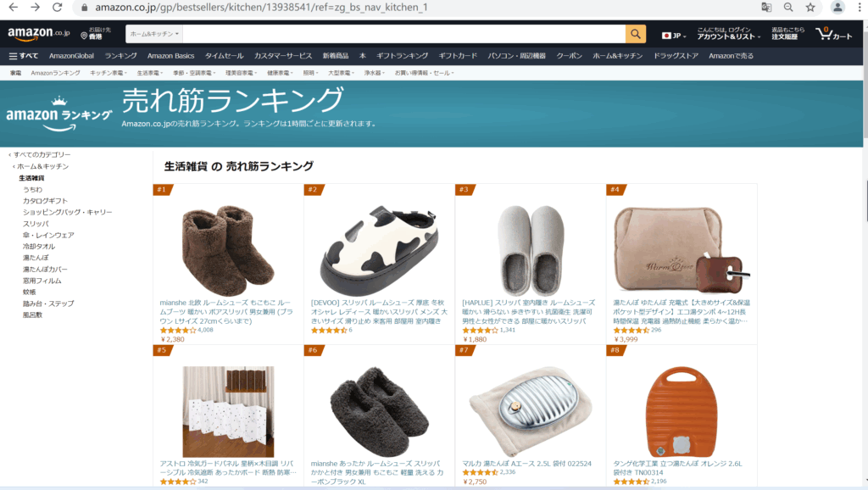
Task: Click inside the Amazon search text field
Action: coord(404,34)
